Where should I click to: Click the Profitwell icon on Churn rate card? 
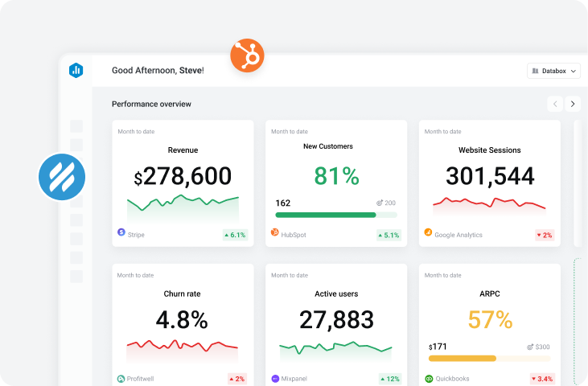pyautogui.click(x=121, y=379)
